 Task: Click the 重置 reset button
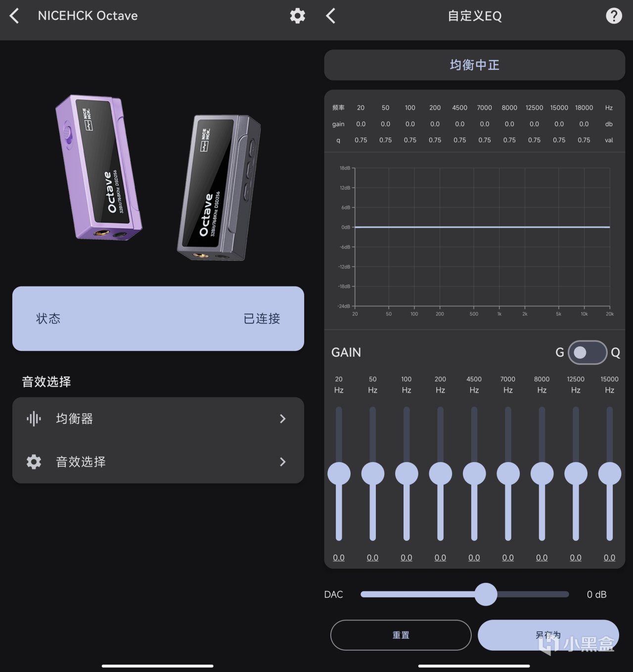tap(401, 635)
